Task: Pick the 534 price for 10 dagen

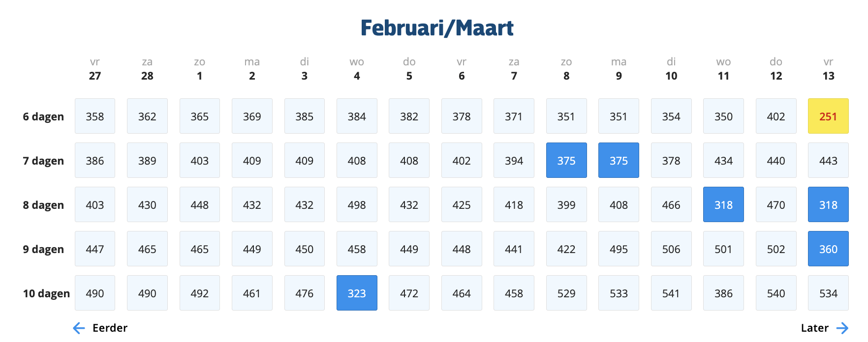Action: [x=828, y=293]
